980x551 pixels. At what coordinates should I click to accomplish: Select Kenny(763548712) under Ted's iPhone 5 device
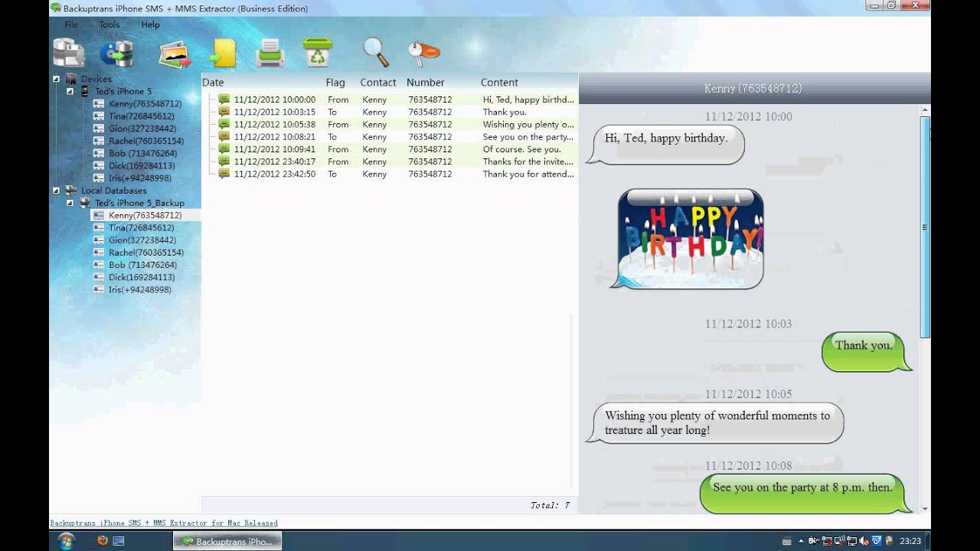click(145, 103)
